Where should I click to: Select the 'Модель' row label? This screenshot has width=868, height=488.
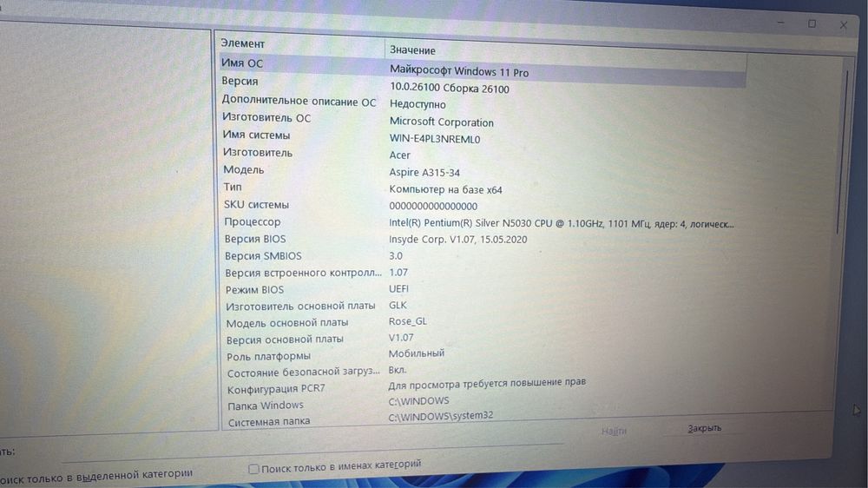244,169
